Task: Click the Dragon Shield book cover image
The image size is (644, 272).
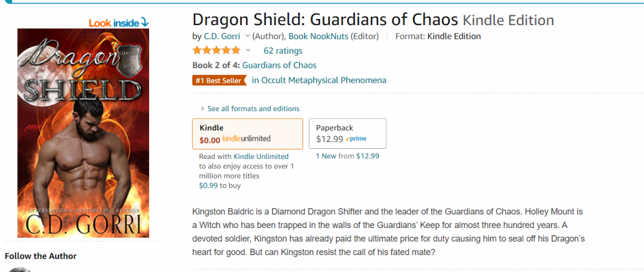Action: (x=83, y=133)
